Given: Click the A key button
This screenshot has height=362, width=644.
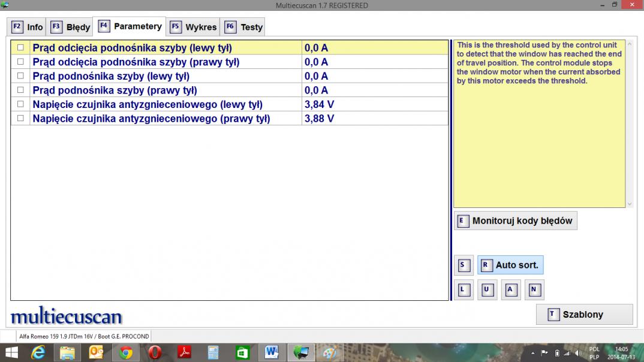Looking at the screenshot, I should click(x=510, y=289).
